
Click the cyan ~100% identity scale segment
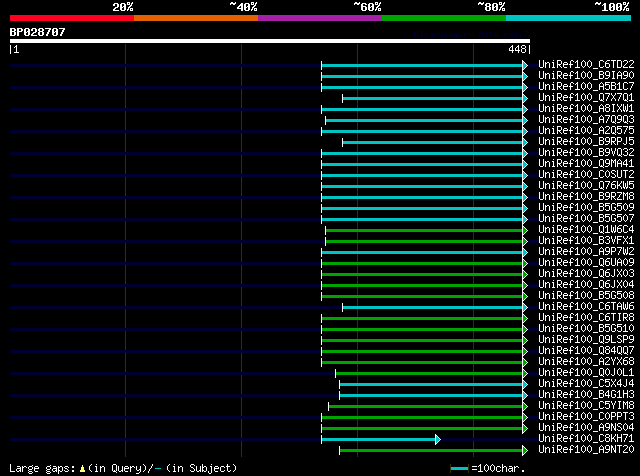[569, 18]
